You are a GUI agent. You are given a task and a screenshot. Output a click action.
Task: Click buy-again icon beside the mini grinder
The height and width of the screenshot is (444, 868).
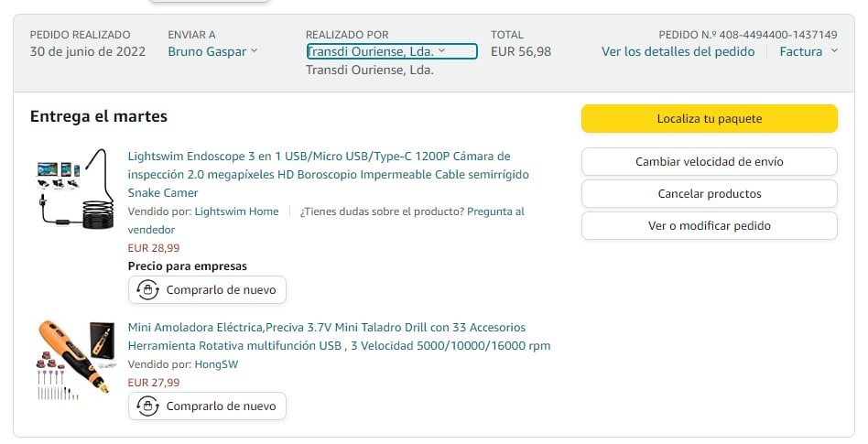(148, 406)
